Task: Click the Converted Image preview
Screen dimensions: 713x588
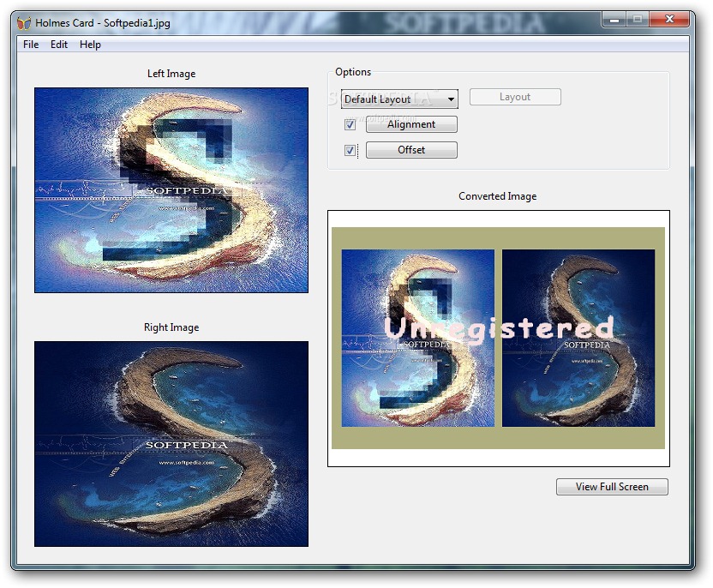Action: pyautogui.click(x=499, y=339)
